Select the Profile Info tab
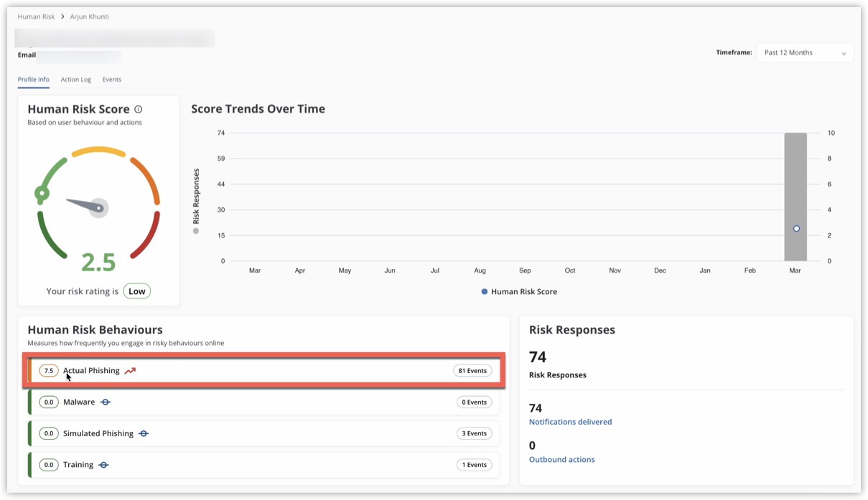This screenshot has height=500, width=868. tap(33, 80)
